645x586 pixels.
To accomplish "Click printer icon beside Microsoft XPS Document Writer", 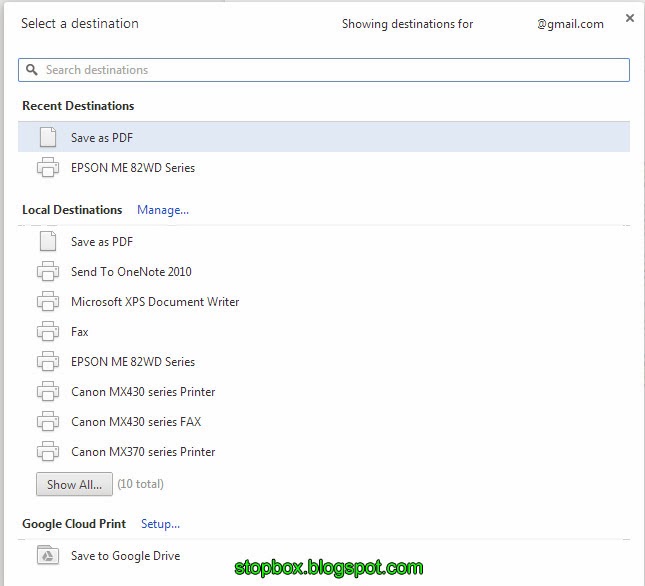I will coord(48,301).
